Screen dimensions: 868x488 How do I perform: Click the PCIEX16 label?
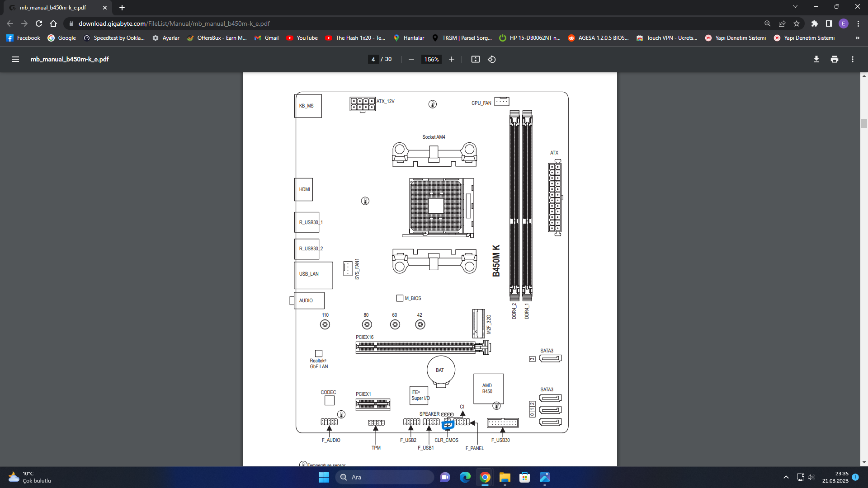point(364,337)
